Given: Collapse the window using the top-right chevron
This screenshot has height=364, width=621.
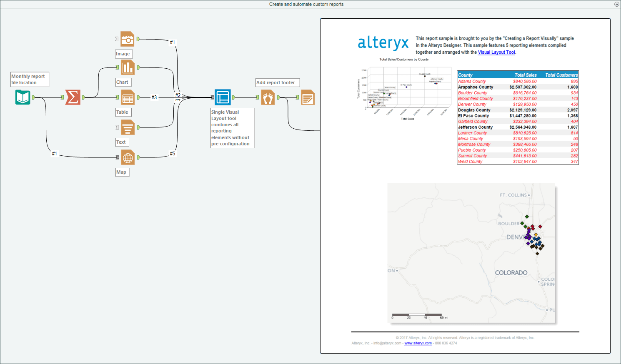Looking at the screenshot, I should [616, 4].
